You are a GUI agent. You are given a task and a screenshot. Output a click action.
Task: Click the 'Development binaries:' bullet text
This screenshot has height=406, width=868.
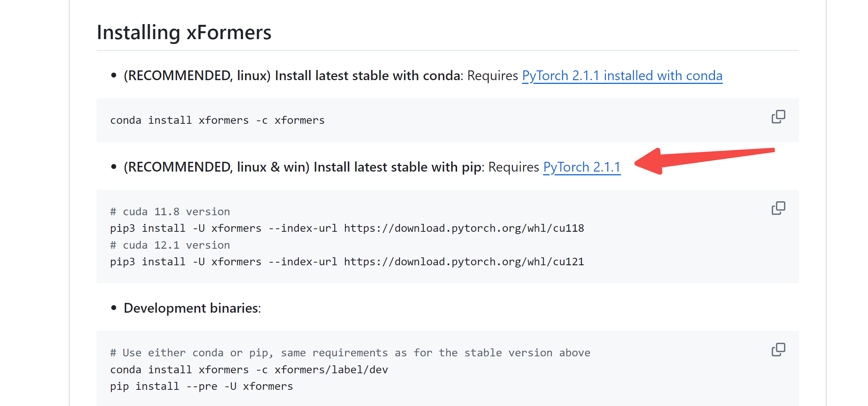click(192, 308)
